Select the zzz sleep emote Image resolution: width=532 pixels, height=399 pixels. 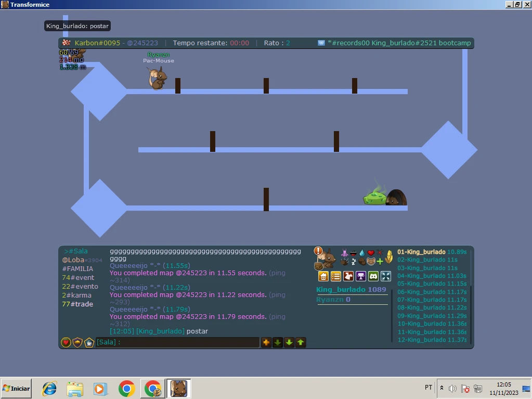[353, 262]
